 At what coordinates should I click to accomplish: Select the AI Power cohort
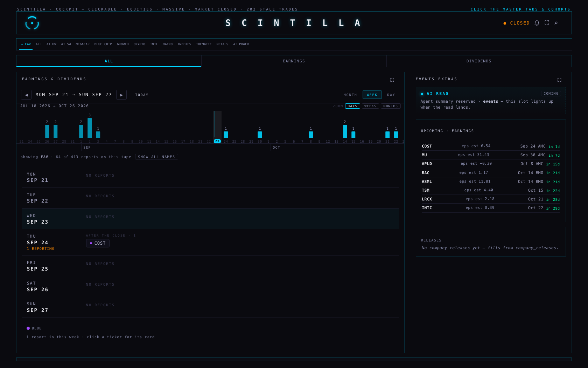click(x=241, y=44)
